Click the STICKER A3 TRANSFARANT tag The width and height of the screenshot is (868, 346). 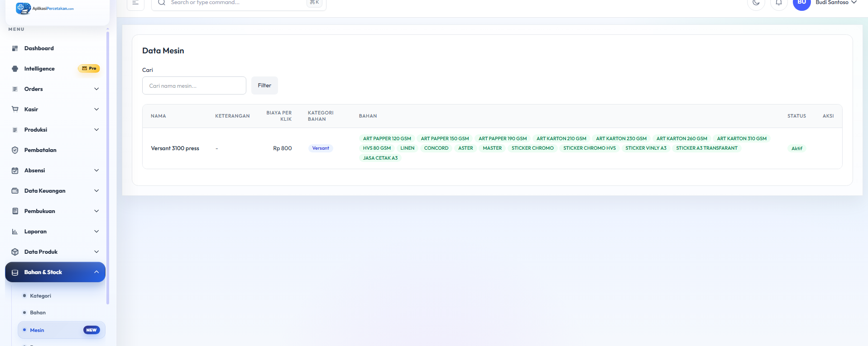707,148
